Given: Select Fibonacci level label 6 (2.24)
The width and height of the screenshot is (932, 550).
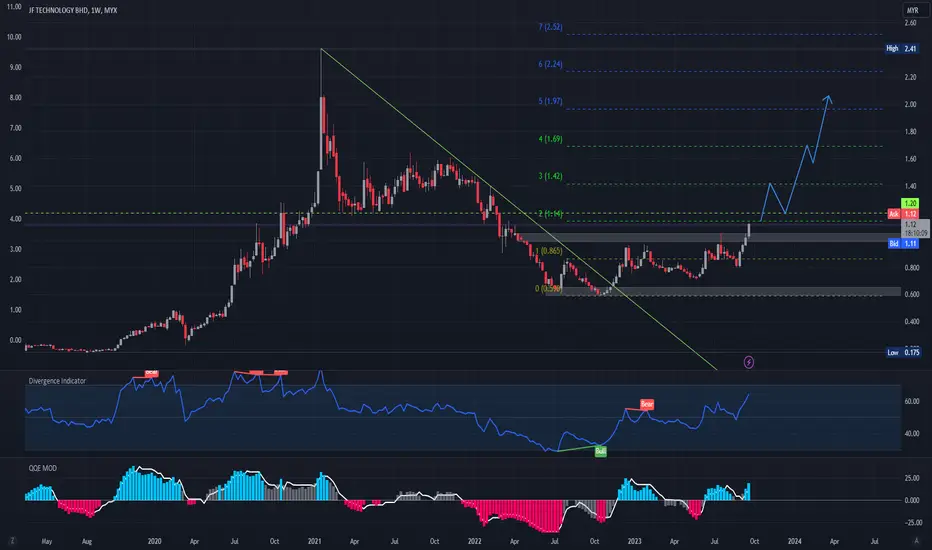Looking at the screenshot, I should 550,64.
